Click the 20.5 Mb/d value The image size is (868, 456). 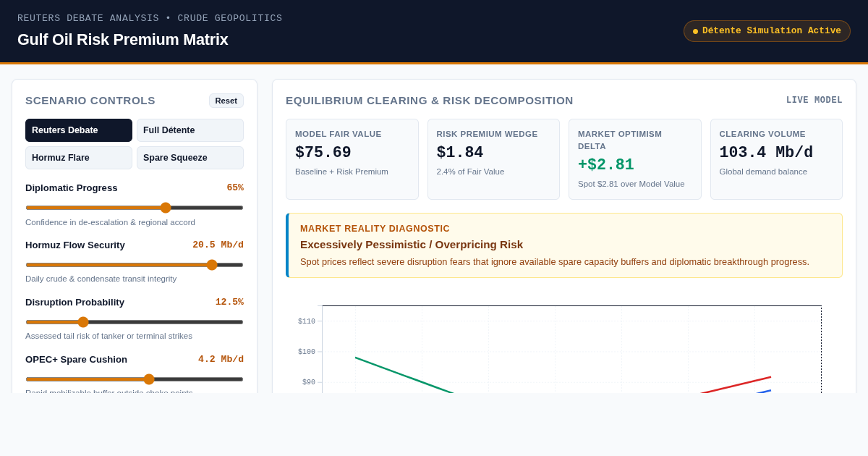218,245
